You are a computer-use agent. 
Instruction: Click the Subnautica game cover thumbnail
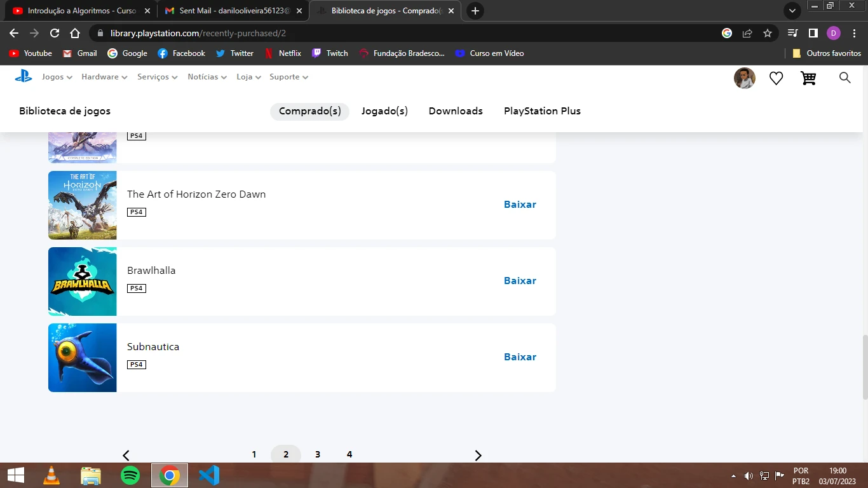(83, 358)
